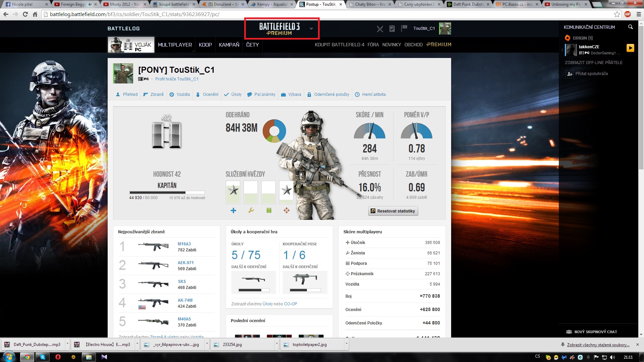Switch to the Zbraně tab
This screenshot has width=644, height=362.
(154, 95)
